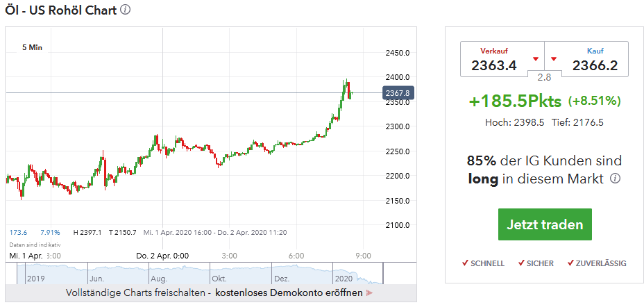
Task: Jump to 2019 on the timeline navigator
Action: pos(35,278)
